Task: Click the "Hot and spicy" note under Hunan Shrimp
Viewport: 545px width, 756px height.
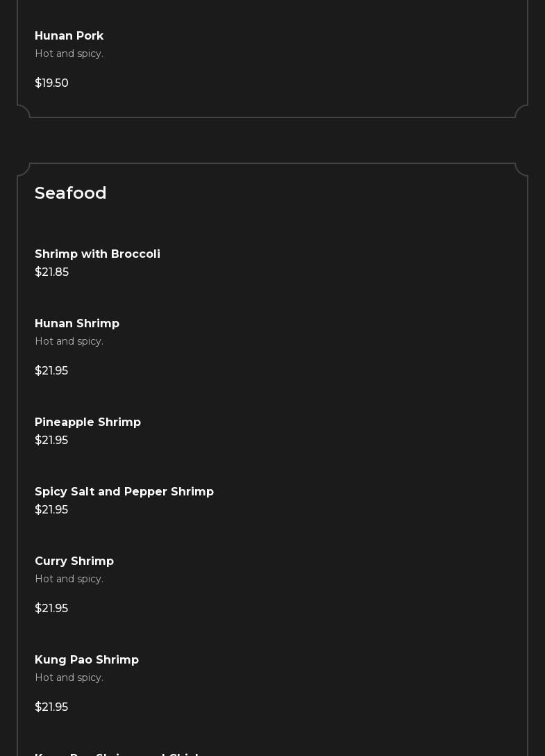Action: click(69, 341)
